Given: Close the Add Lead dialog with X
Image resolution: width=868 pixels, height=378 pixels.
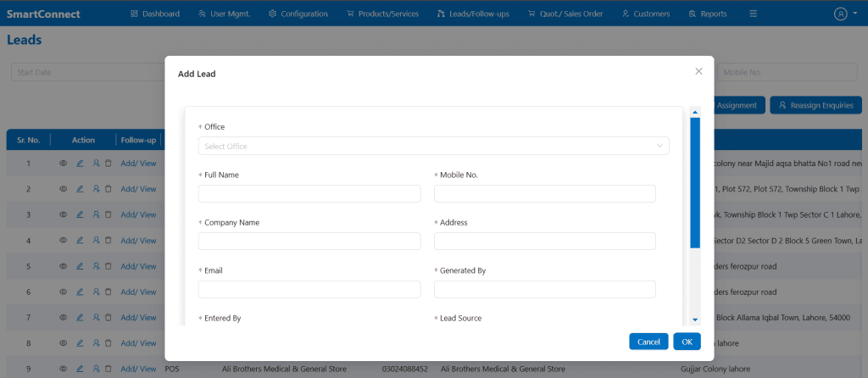Looking at the screenshot, I should (698, 72).
